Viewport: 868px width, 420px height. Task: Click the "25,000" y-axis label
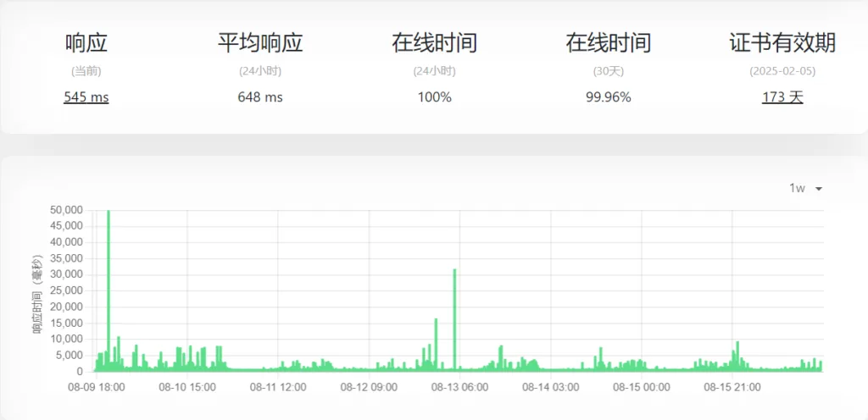coord(67,291)
